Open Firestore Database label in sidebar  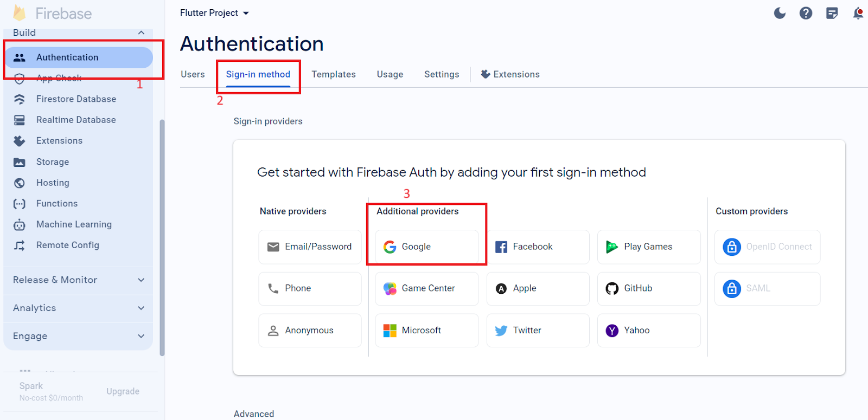point(76,99)
